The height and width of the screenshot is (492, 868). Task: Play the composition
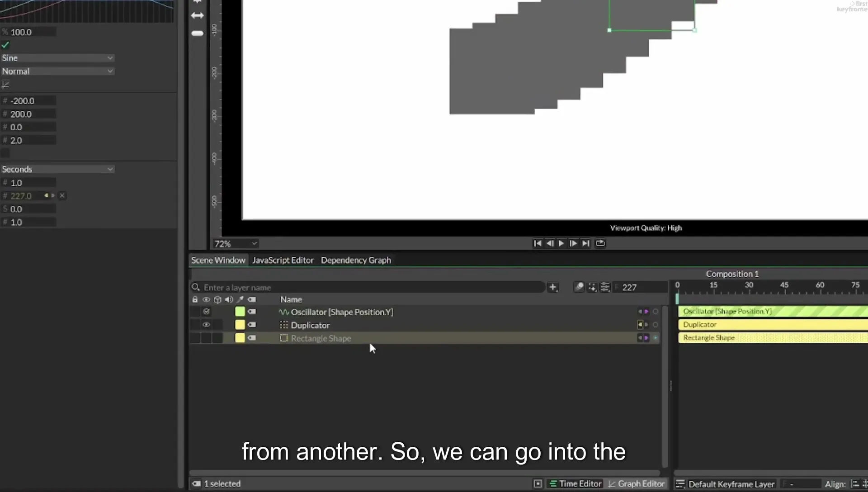click(x=561, y=243)
